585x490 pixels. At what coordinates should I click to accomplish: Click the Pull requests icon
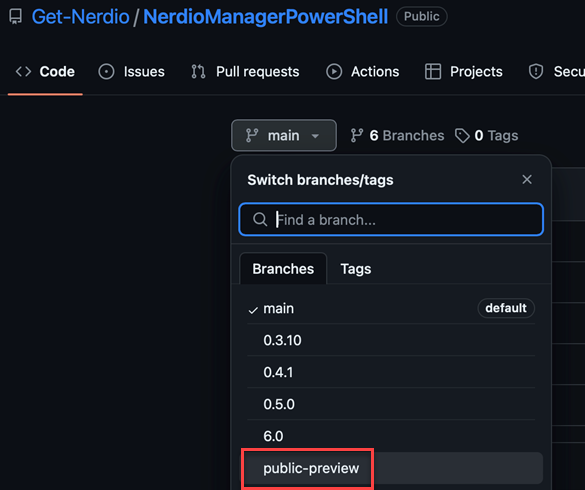198,72
